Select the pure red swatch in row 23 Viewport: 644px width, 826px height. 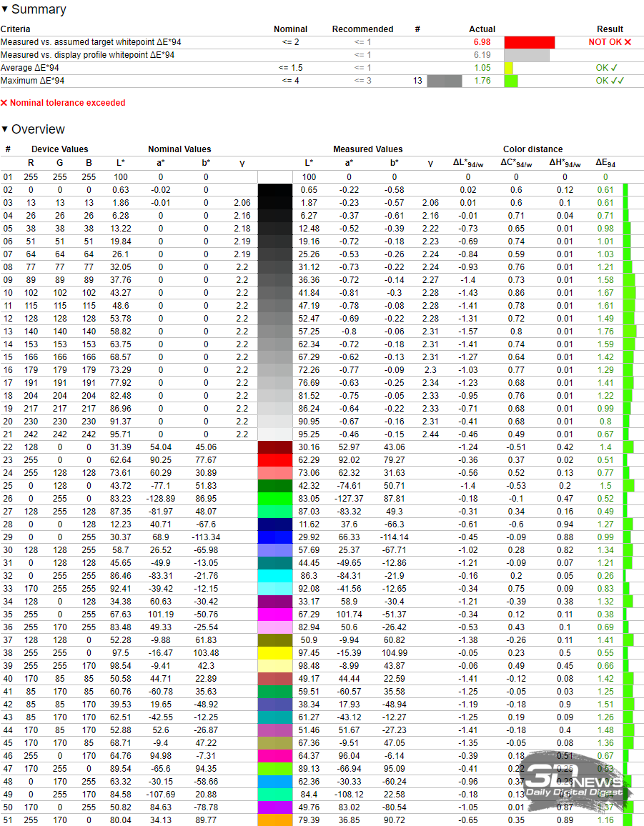pyautogui.click(x=275, y=459)
